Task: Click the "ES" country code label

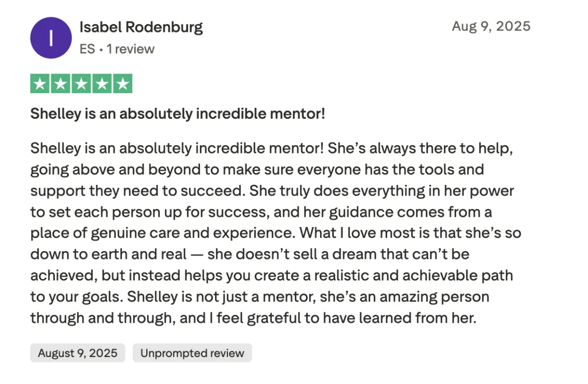Action: click(87, 49)
